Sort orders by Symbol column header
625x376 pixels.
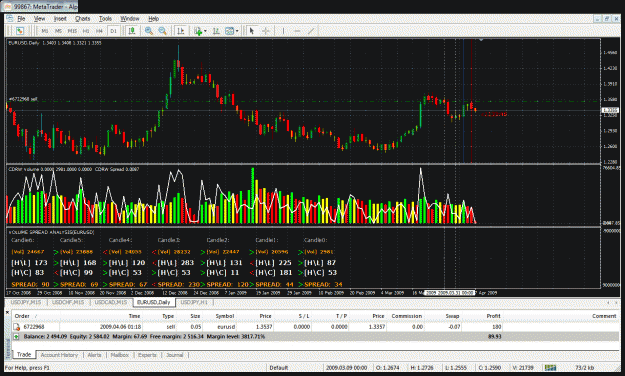(225, 316)
